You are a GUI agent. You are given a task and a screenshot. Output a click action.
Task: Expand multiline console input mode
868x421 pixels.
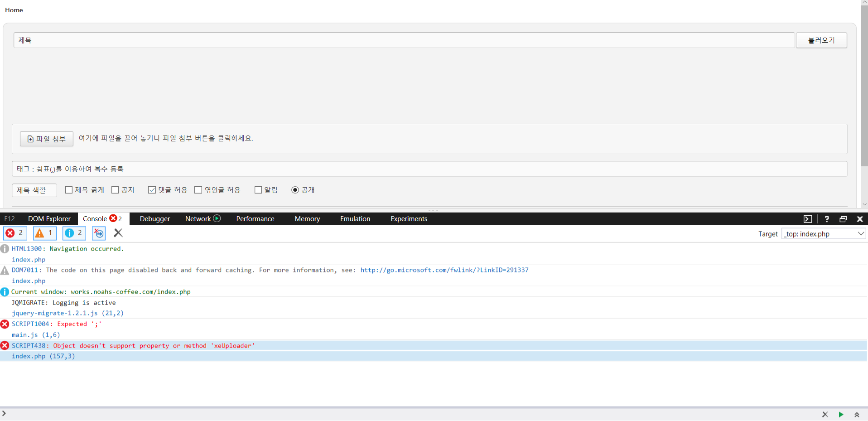pos(857,414)
